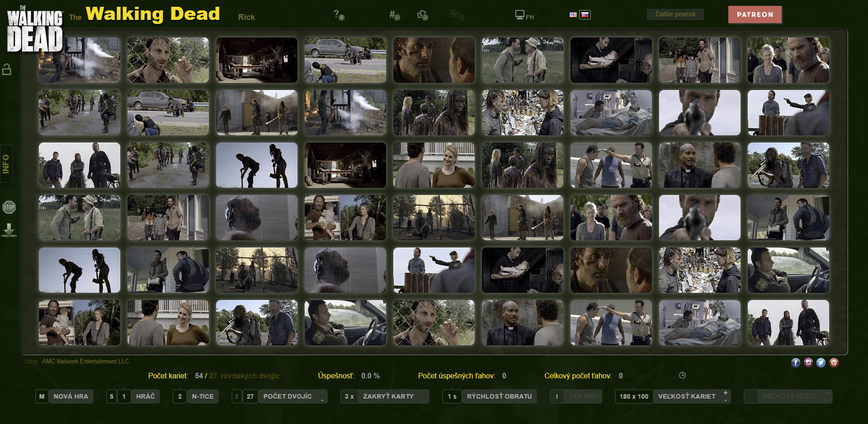
Task: Click the STOP sign icon
Action: 9,207
